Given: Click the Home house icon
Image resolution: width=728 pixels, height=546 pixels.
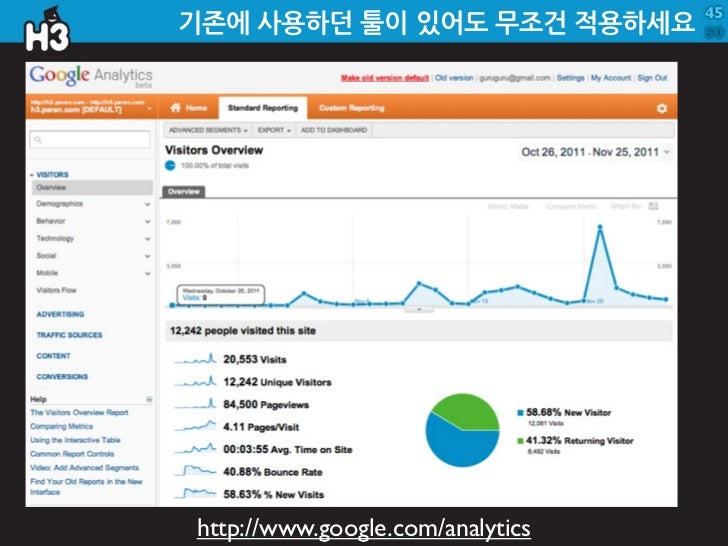Looking at the screenshot, I should 176,108.
